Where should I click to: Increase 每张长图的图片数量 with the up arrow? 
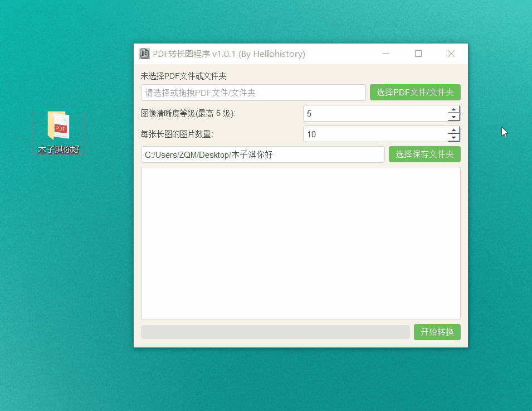coord(454,130)
